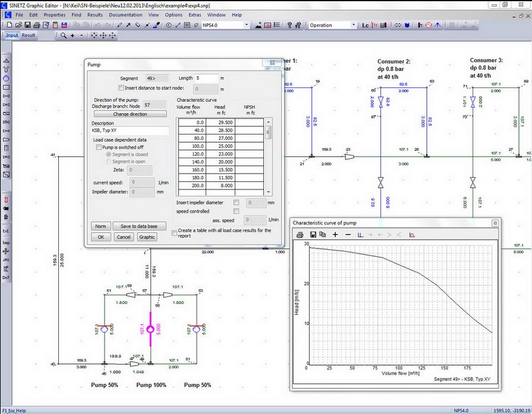
Task: Select the Print icon on the main toolbar
Action: pyautogui.click(x=37, y=25)
